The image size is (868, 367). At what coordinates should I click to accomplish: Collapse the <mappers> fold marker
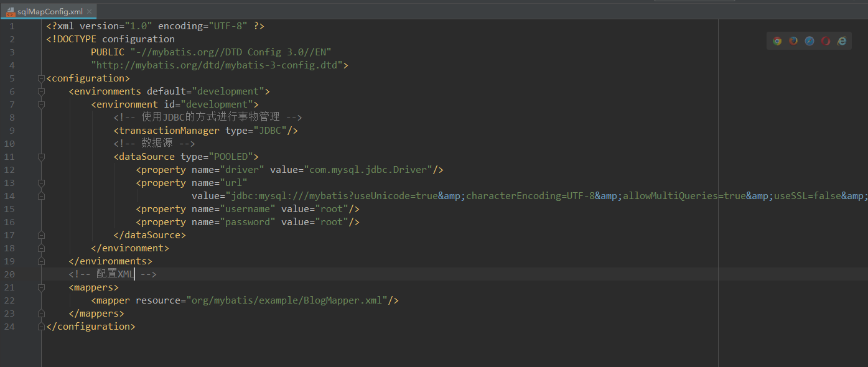point(41,287)
